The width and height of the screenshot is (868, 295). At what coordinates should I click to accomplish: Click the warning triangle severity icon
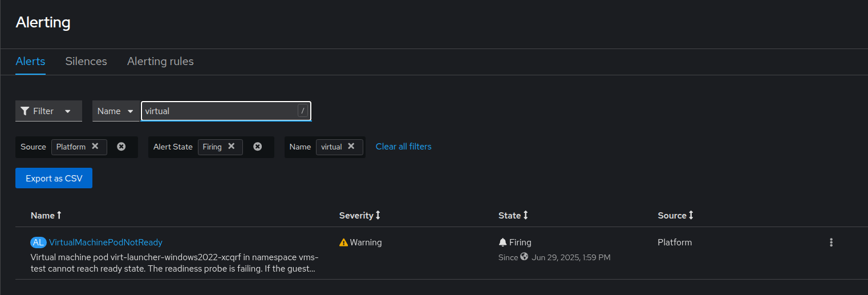pyautogui.click(x=343, y=243)
